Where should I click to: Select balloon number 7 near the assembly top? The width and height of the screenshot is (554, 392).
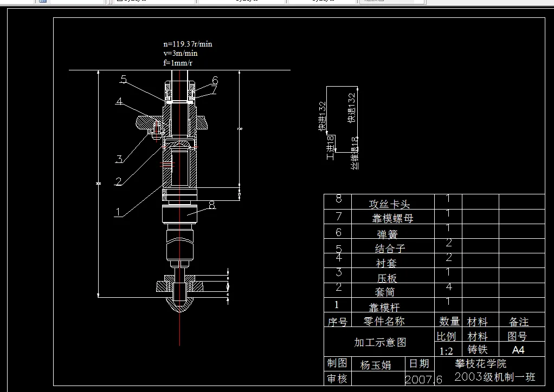(x=214, y=90)
